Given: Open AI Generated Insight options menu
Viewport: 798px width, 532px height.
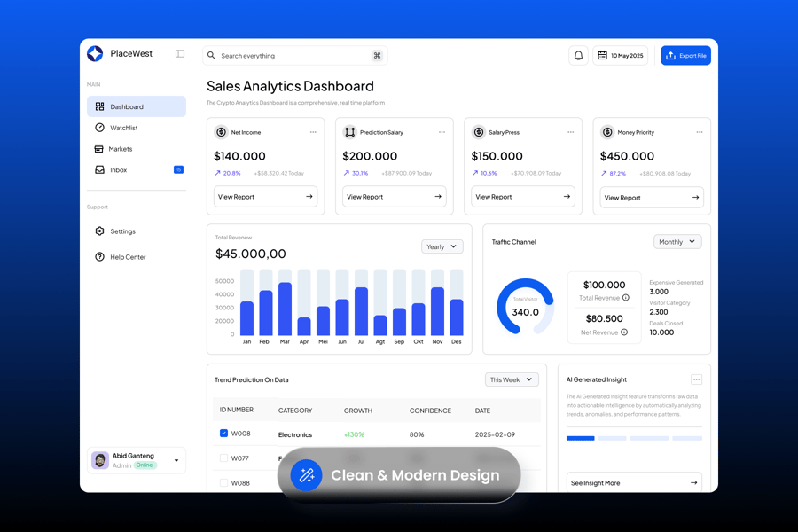Looking at the screenshot, I should tap(696, 379).
